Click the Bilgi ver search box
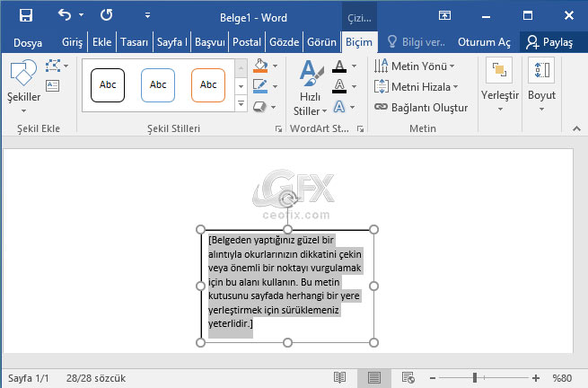588x388 pixels. (x=417, y=42)
